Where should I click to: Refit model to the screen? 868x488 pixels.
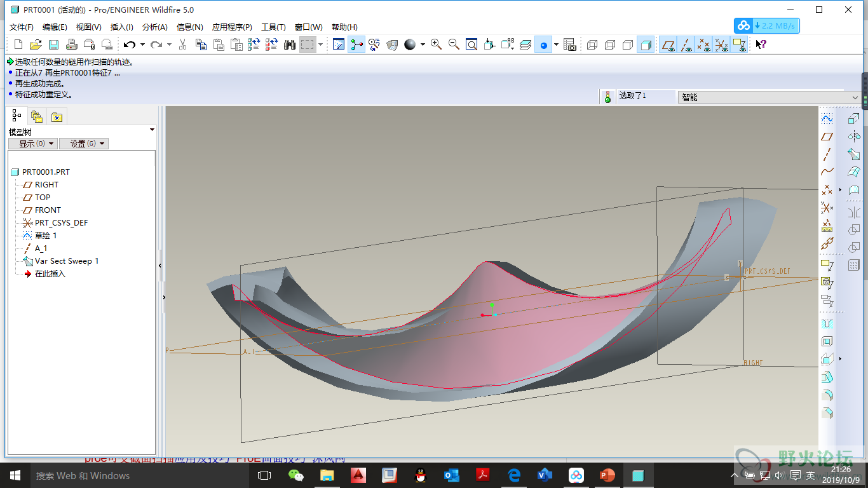(x=471, y=44)
